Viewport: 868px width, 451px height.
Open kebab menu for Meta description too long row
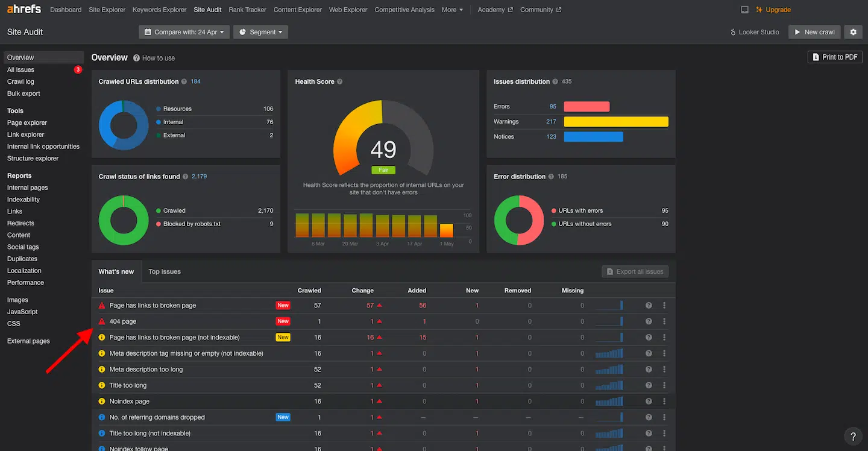pyautogui.click(x=664, y=369)
